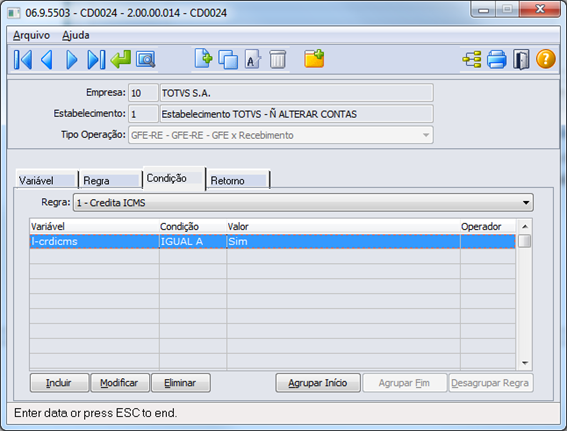Go to the first record
This screenshot has height=431, width=567.
[x=23, y=59]
